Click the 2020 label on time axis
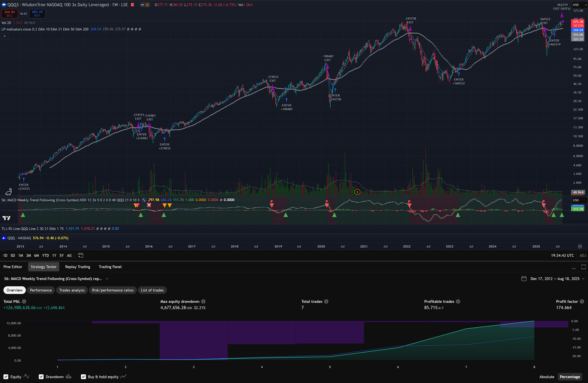 [x=321, y=246]
